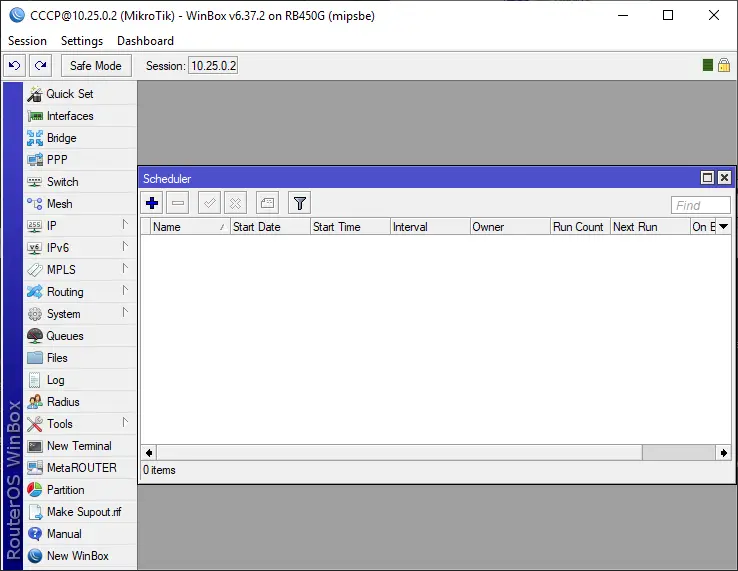The height and width of the screenshot is (571, 738).
Task: Click the Session address field 10.25.0.2
Action: [213, 65]
